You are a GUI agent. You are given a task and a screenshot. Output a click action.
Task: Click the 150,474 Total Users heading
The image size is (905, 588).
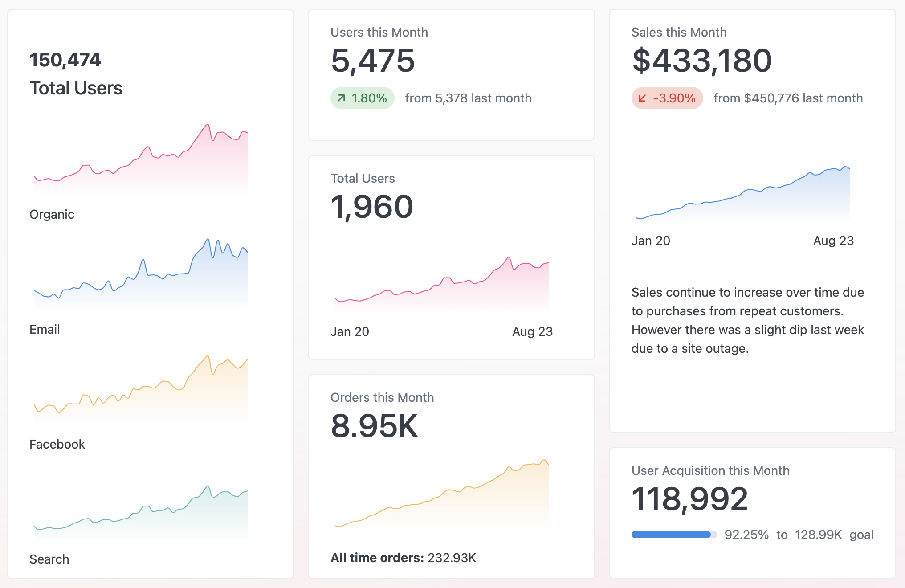tap(65, 60)
